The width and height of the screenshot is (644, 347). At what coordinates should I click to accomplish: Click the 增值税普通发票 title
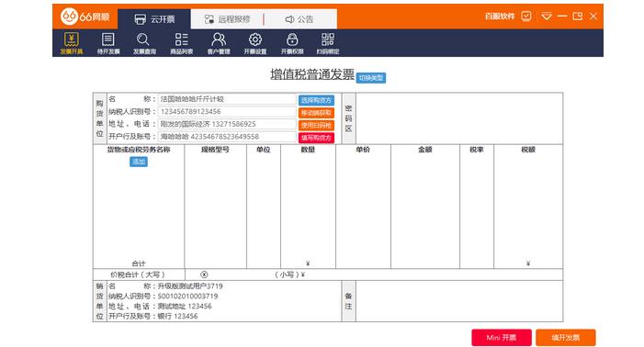tap(312, 74)
